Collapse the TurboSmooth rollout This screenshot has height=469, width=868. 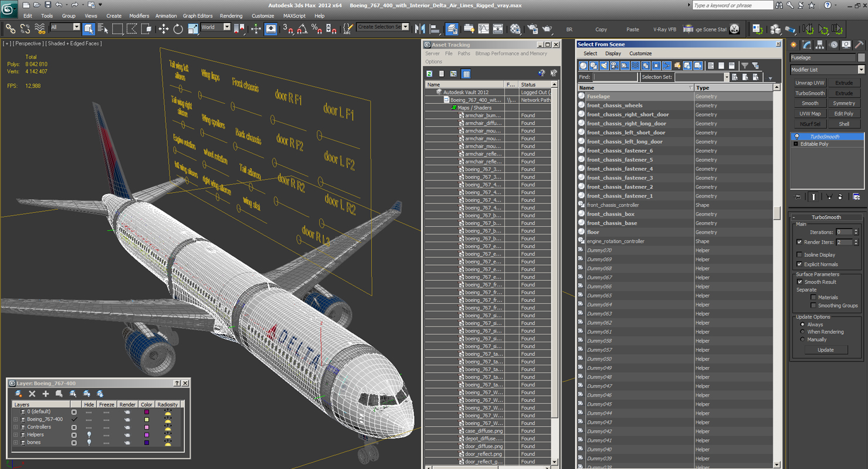[x=826, y=217]
